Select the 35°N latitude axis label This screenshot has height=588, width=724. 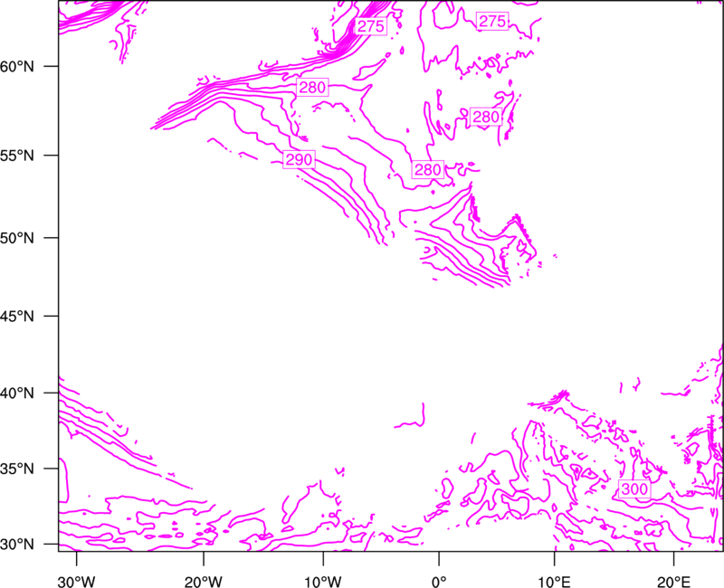(17, 469)
